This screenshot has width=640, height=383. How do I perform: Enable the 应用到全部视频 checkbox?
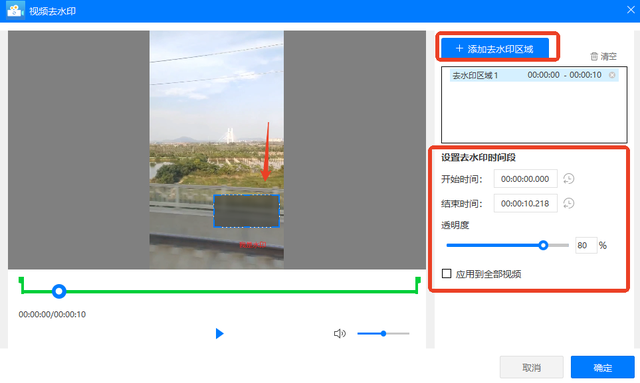[x=447, y=274]
